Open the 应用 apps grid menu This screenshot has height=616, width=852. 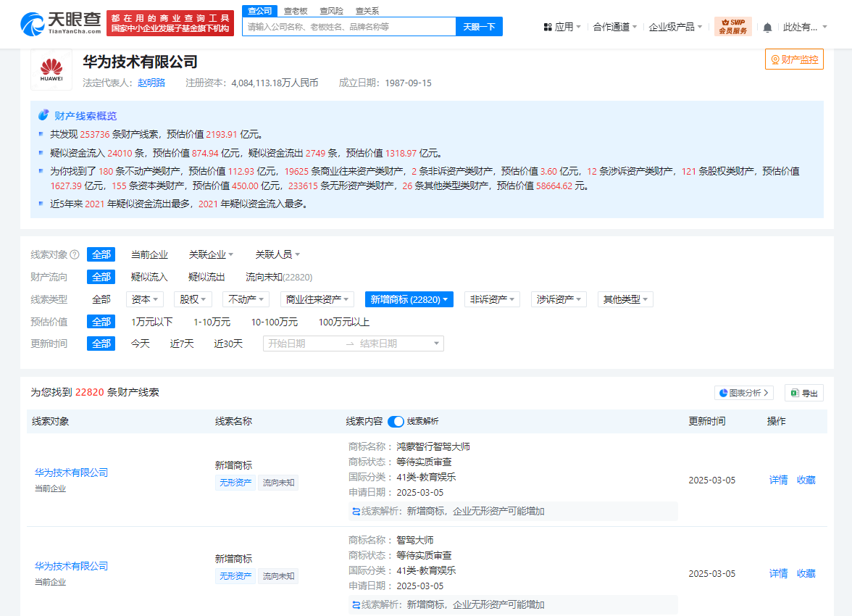pos(560,27)
